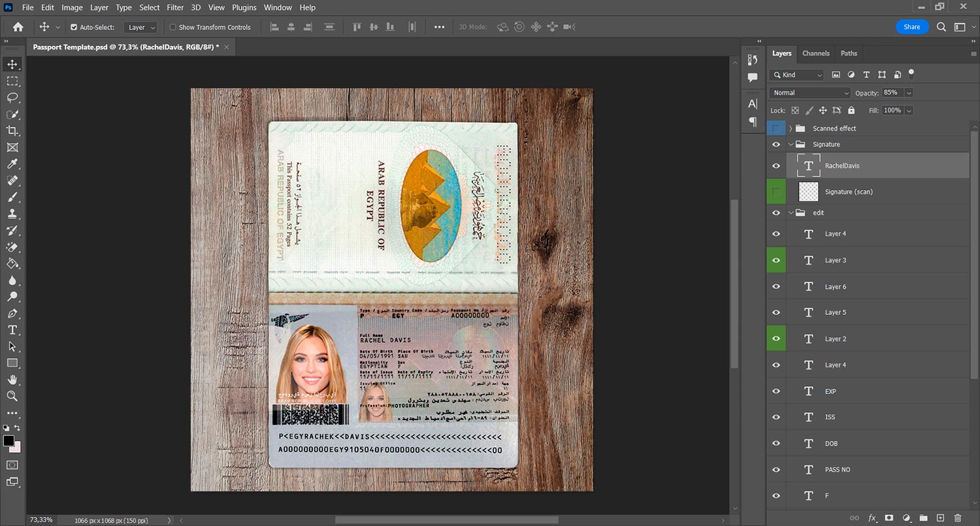980x526 pixels.
Task: Click the foreground color swatch
Action: (x=8, y=441)
